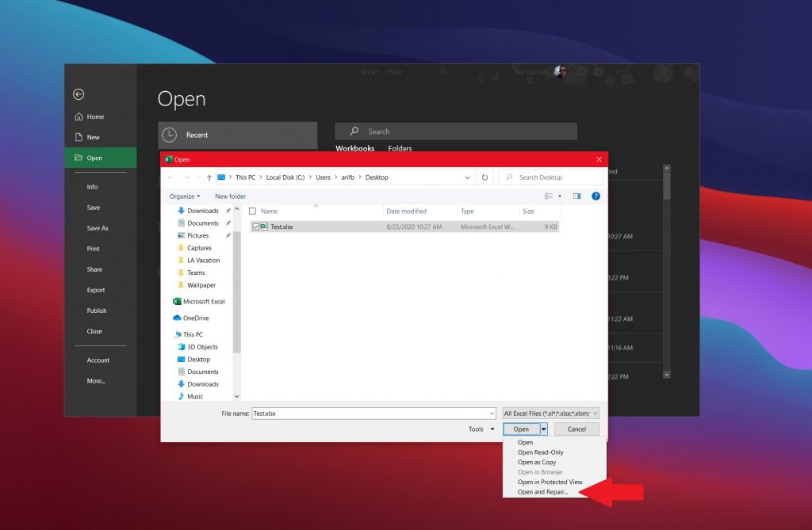Open the LA Vacation folder
Image resolution: width=812 pixels, height=530 pixels.
(x=203, y=261)
